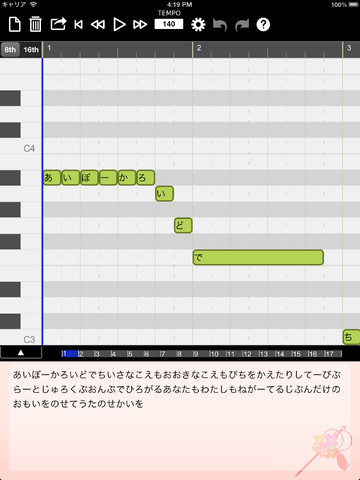Tap the 4:19 PM clock
This screenshot has height=480, width=360.
180,5
